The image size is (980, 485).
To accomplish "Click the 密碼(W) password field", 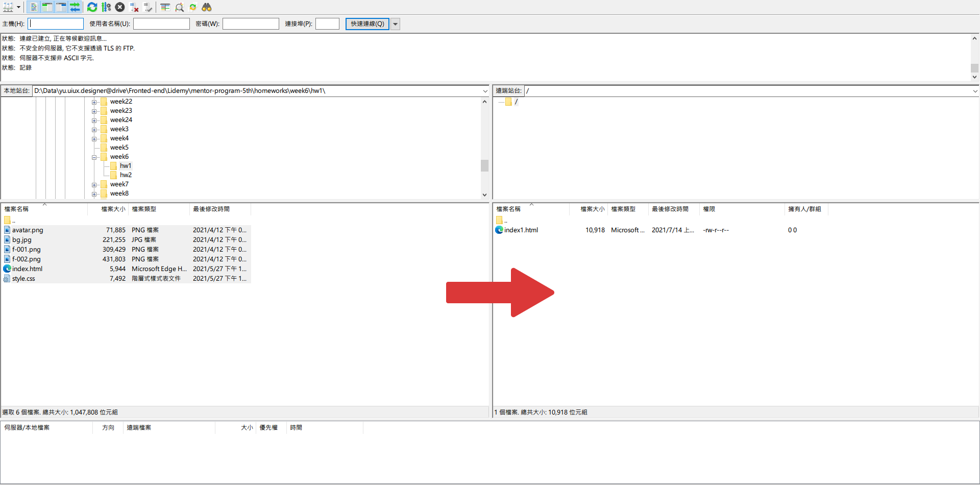I will coord(251,23).
